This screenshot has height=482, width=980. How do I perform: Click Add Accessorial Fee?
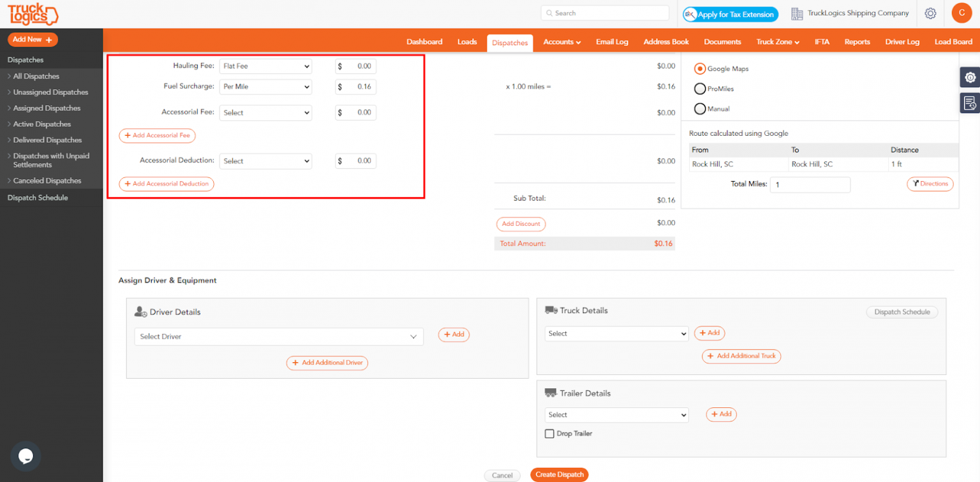click(157, 135)
